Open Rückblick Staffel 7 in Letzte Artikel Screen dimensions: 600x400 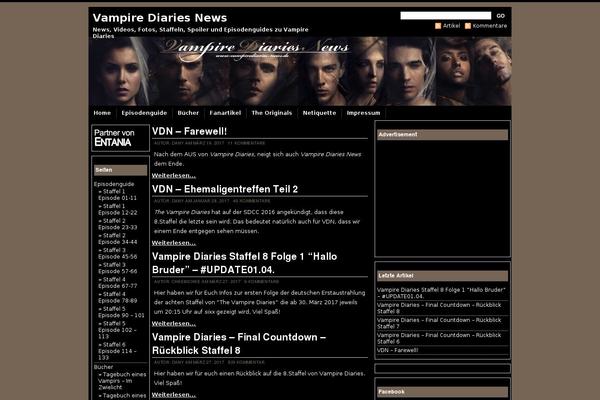[439, 323]
